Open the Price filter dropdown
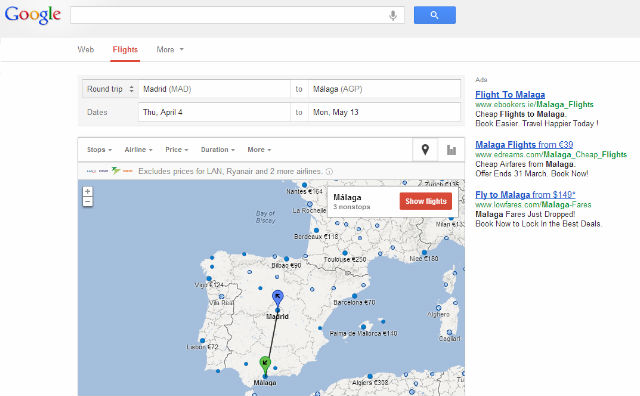The height and width of the screenshot is (396, 640). [177, 150]
